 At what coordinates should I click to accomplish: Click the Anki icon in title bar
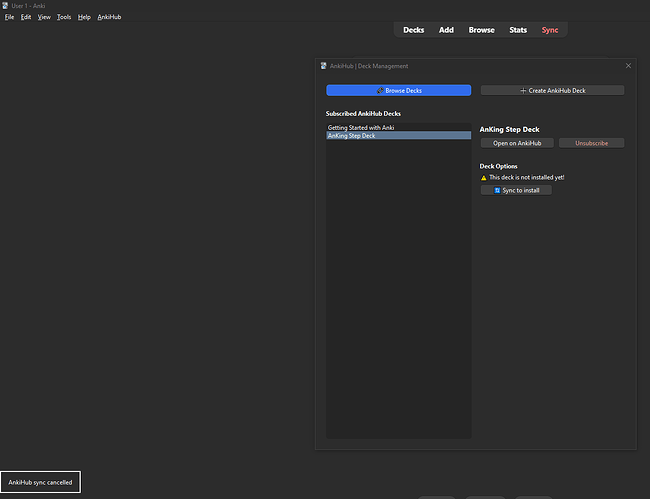(x=5, y=5)
